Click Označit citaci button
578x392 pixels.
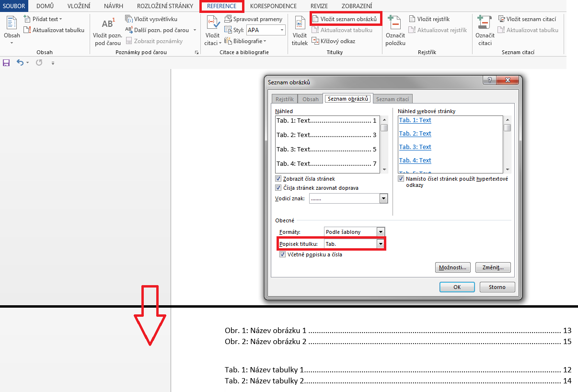(485, 32)
